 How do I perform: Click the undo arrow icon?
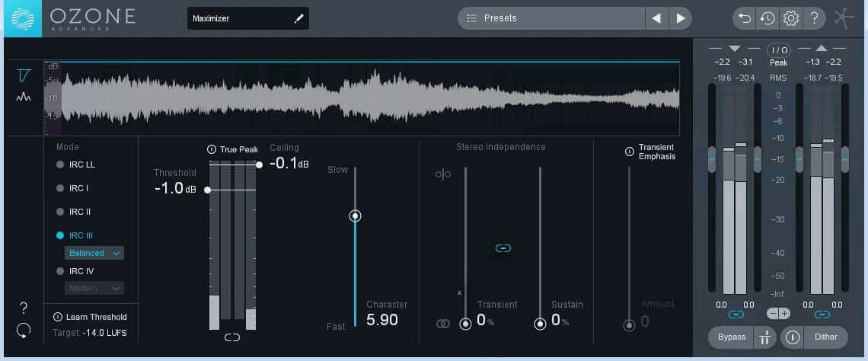coord(745,18)
